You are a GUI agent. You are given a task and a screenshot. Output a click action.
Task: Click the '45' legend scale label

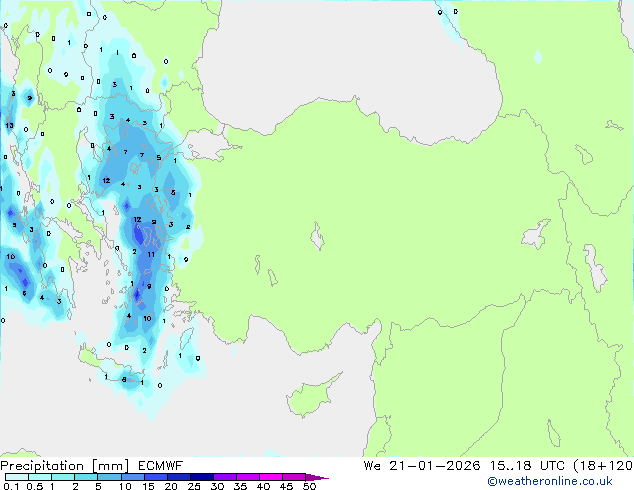(286, 486)
